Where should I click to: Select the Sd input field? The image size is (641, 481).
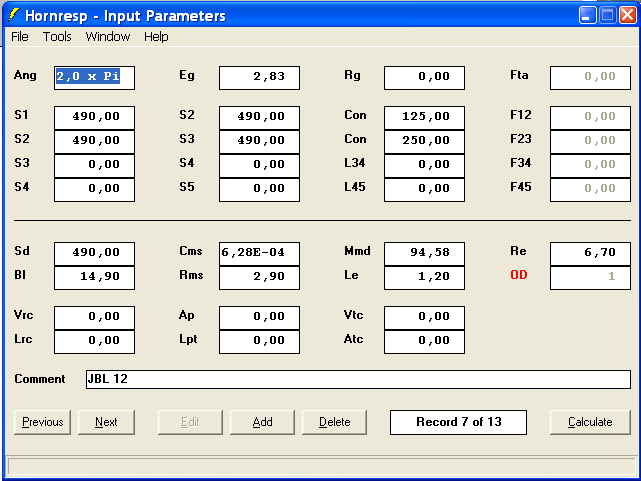coord(94,253)
